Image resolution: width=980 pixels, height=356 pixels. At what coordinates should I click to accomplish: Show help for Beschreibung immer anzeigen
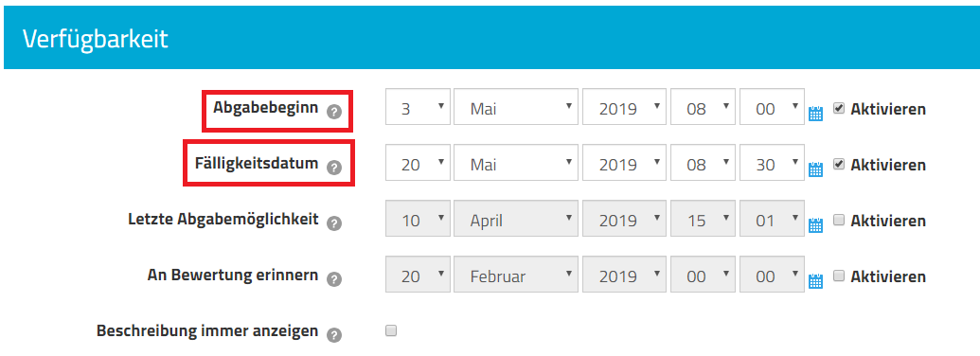(x=334, y=334)
